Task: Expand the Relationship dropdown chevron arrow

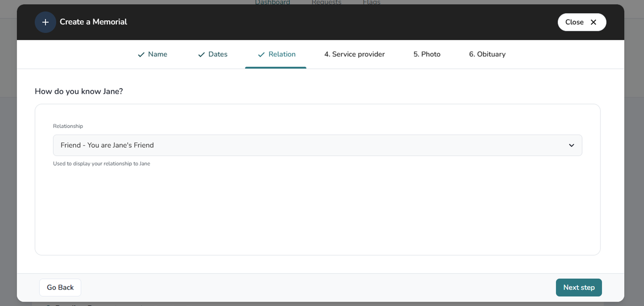Action: coord(571,146)
